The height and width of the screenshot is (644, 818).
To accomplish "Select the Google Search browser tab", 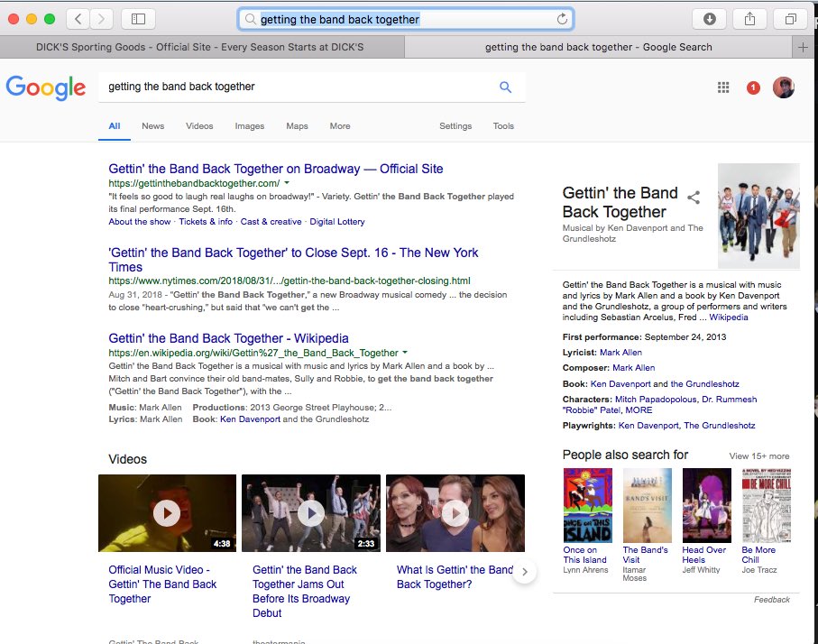I will (x=598, y=47).
